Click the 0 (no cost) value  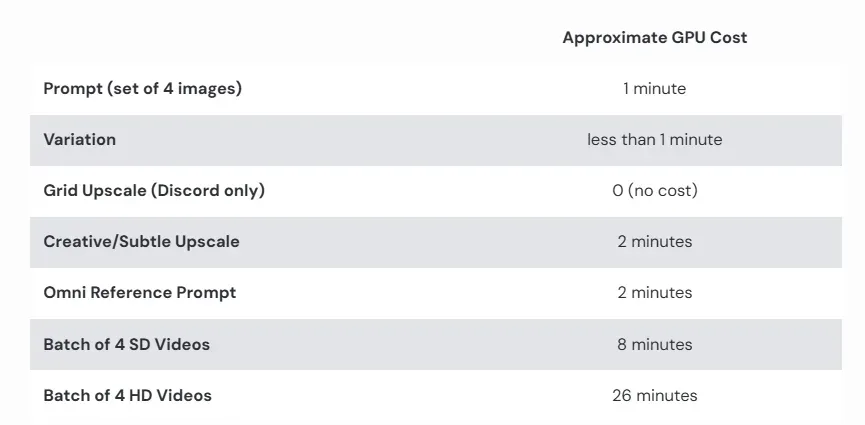point(654,191)
